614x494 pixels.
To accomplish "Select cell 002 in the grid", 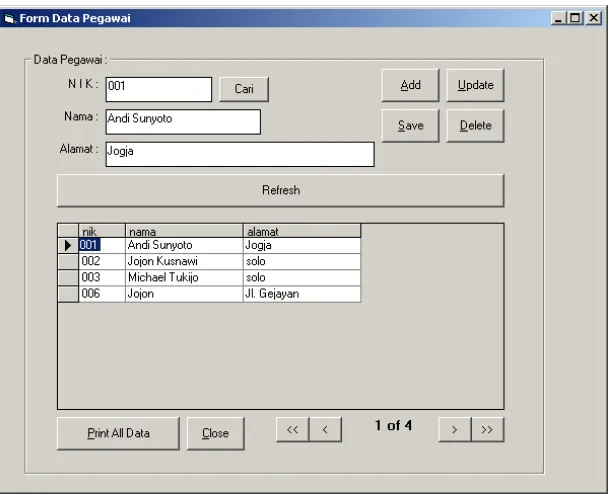I will coord(102,261).
